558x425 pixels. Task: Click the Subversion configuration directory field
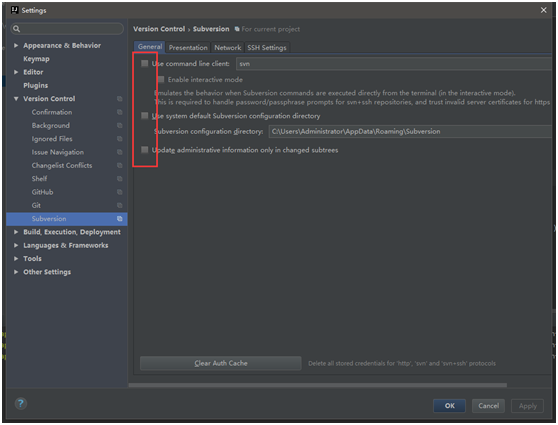(x=410, y=131)
